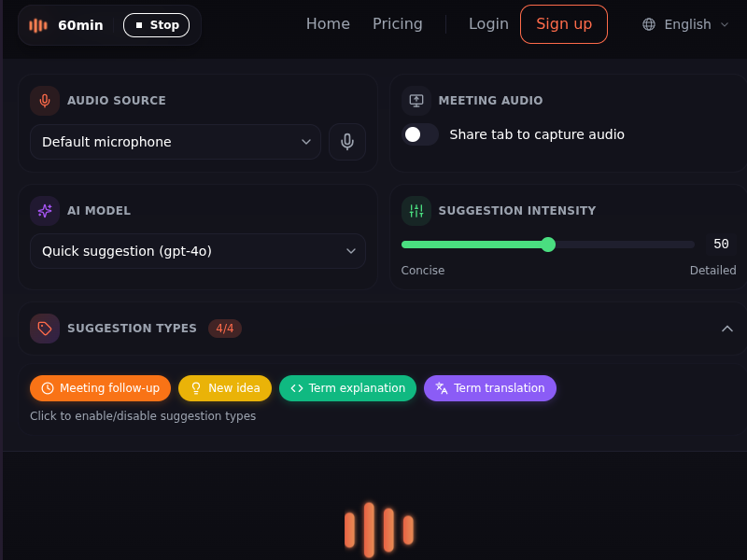Open the Pricing page

tap(398, 24)
